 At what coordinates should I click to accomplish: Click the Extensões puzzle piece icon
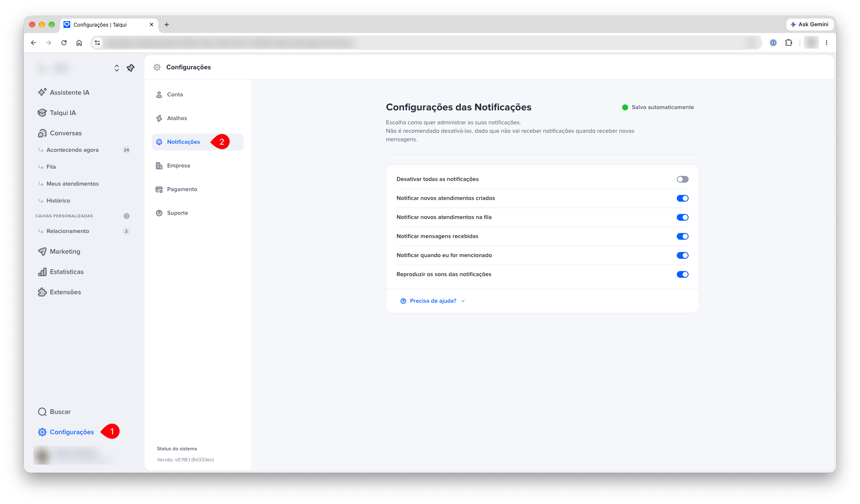(42, 292)
